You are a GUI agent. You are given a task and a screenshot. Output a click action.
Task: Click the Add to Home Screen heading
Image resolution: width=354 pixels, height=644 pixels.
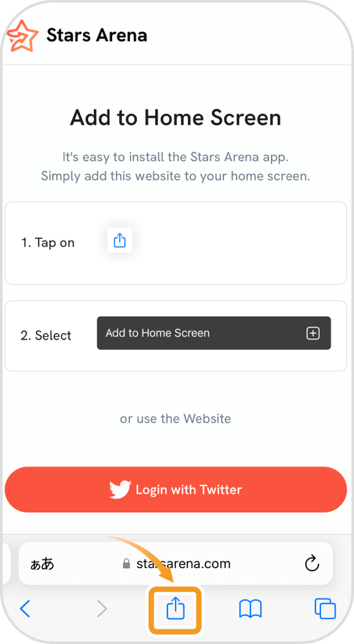(176, 118)
